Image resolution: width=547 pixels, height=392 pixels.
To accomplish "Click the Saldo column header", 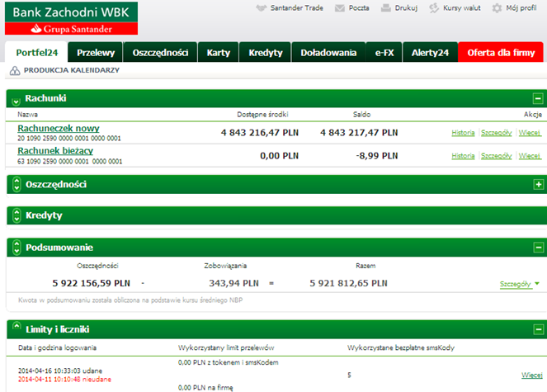I will [x=361, y=115].
